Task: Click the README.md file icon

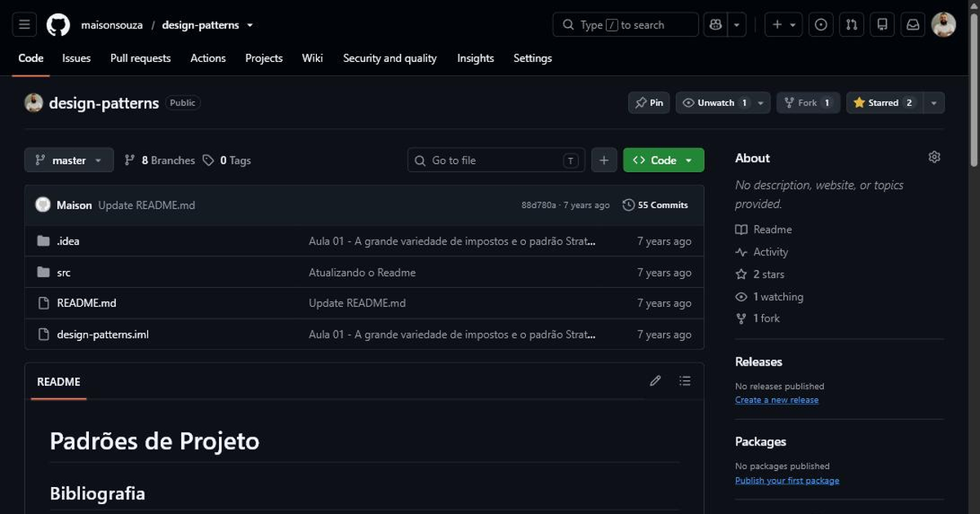Action: (x=44, y=303)
